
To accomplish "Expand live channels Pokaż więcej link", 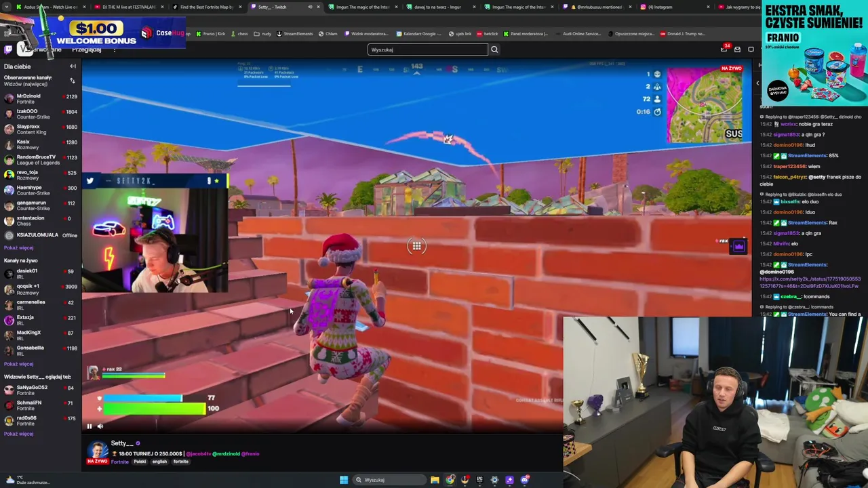I will [18, 364].
